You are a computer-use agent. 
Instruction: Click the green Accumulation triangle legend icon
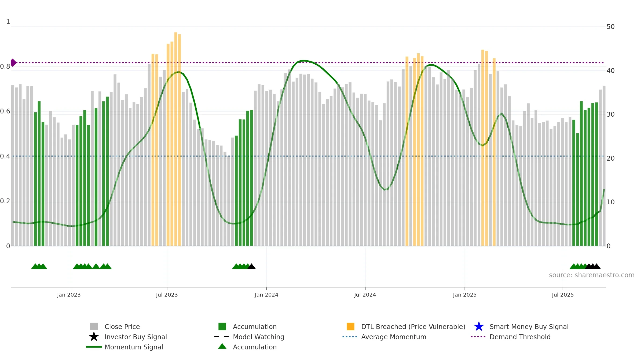(222, 346)
